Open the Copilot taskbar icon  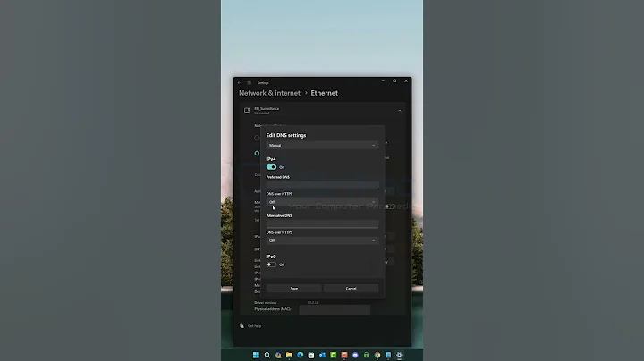[x=278, y=356]
